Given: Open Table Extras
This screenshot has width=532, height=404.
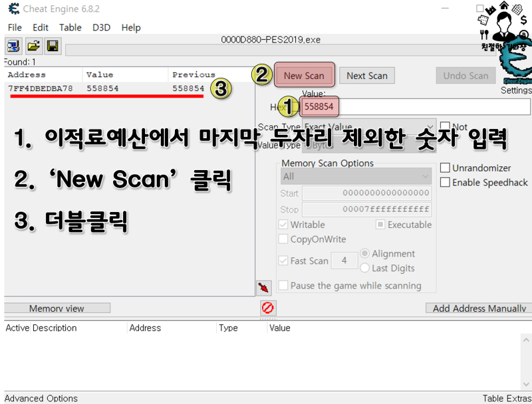Looking at the screenshot, I should click(507, 398).
